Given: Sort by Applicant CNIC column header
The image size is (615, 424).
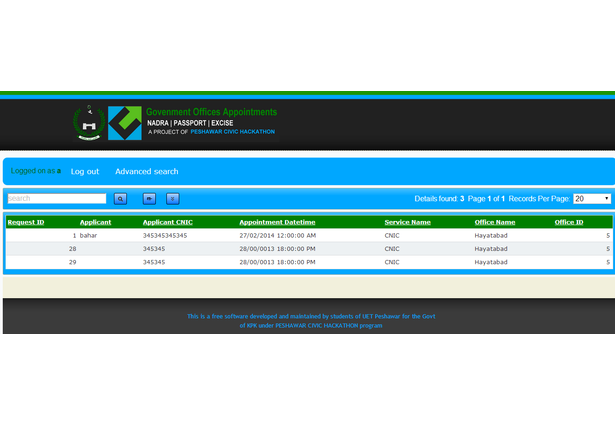Looking at the screenshot, I should pyautogui.click(x=167, y=222).
